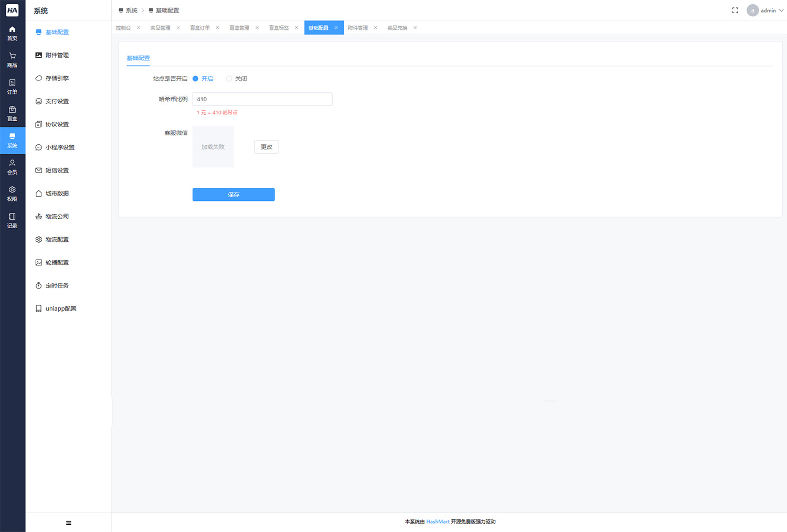
Task: Open the 首页 section in the left rail
Action: [x=12, y=33]
